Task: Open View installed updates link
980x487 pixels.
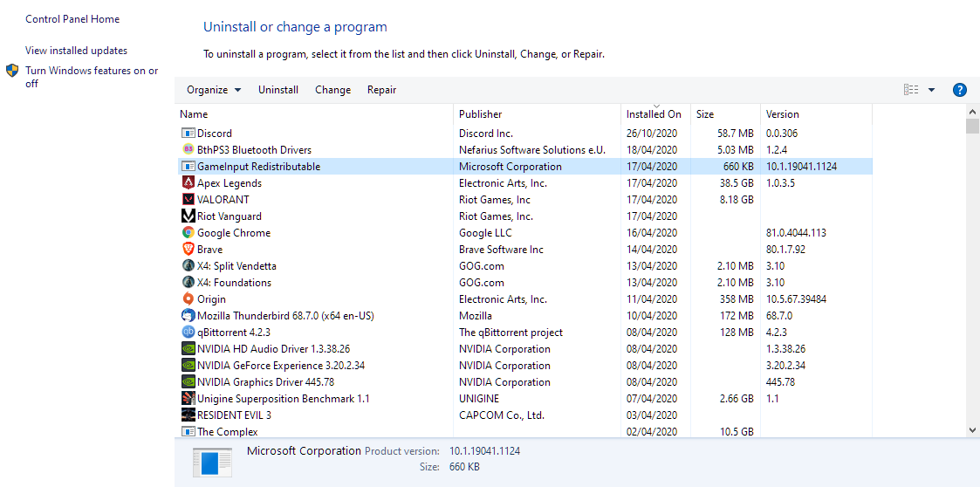Action: point(76,51)
